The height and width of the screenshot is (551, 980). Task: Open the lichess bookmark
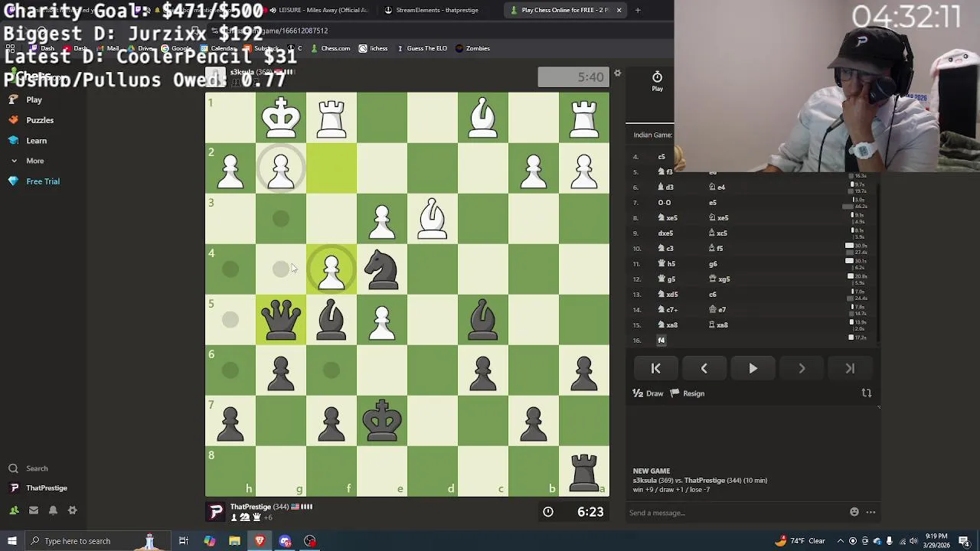click(x=373, y=48)
